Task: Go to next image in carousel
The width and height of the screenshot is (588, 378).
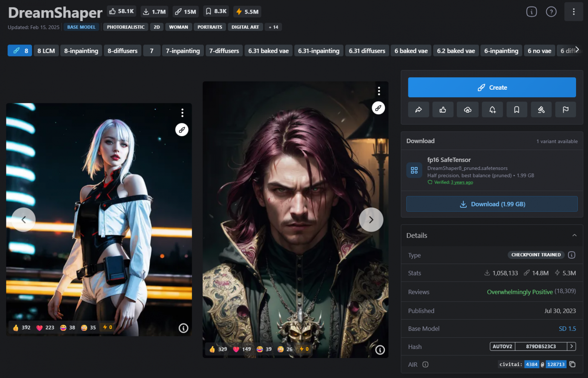Action: click(371, 220)
